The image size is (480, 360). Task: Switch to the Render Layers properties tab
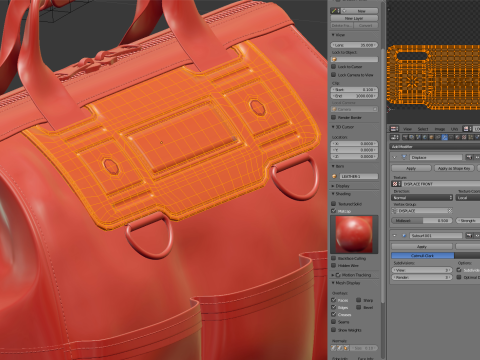click(412, 137)
